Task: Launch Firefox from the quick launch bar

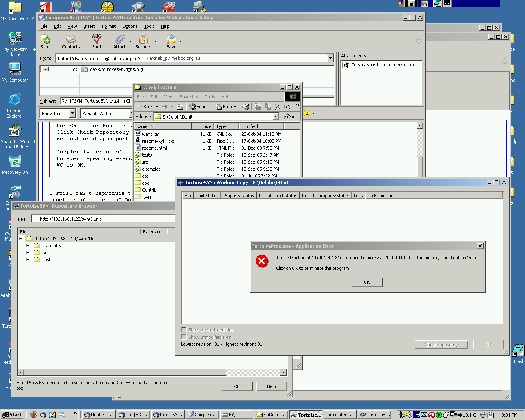Action: (34, 415)
